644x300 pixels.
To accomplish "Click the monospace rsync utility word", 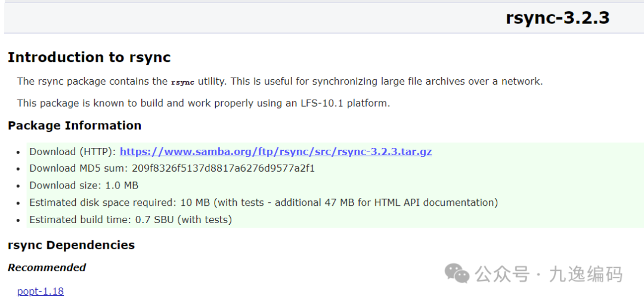I will pos(182,82).
